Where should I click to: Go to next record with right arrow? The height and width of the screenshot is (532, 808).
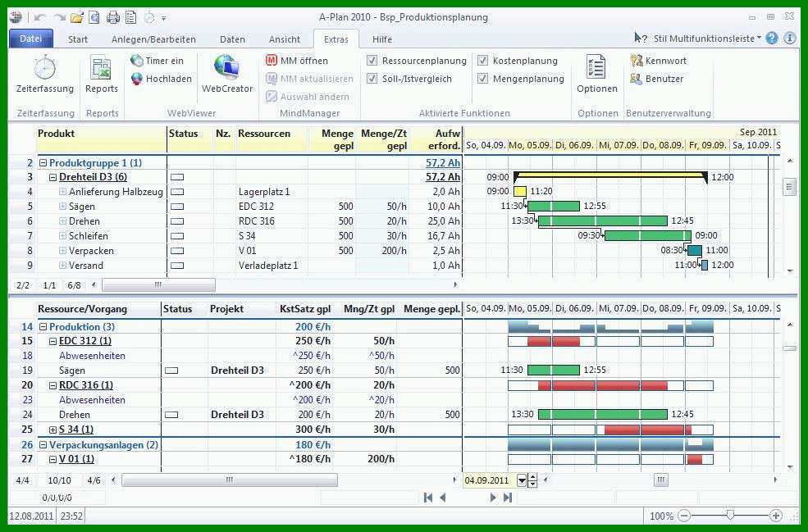[x=493, y=498]
